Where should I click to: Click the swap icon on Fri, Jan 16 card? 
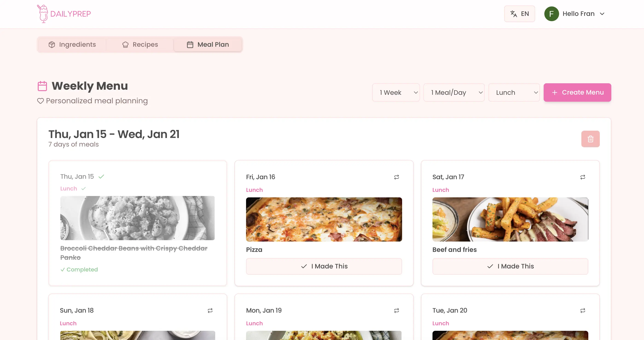[396, 177]
